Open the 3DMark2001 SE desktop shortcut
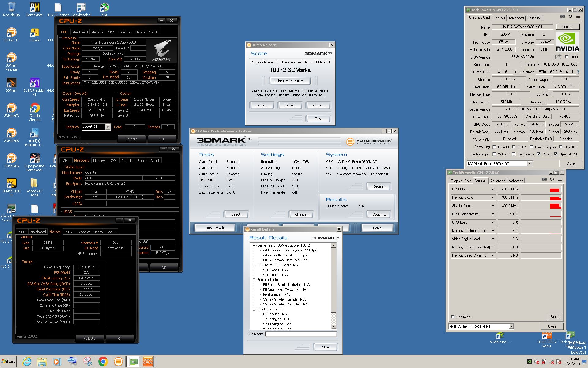Screen dimensions: 588x368 (x=11, y=187)
